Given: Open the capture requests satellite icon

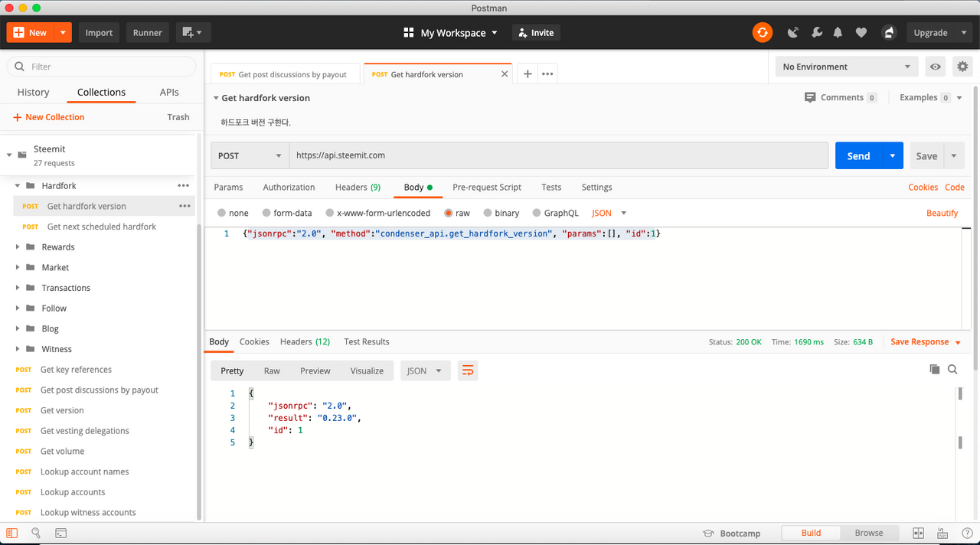Looking at the screenshot, I should [x=793, y=33].
